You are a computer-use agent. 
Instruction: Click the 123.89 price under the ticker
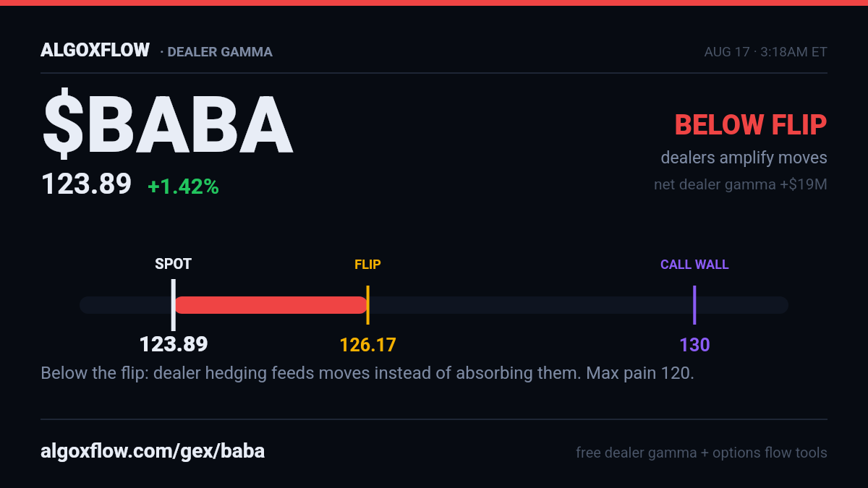coord(86,184)
